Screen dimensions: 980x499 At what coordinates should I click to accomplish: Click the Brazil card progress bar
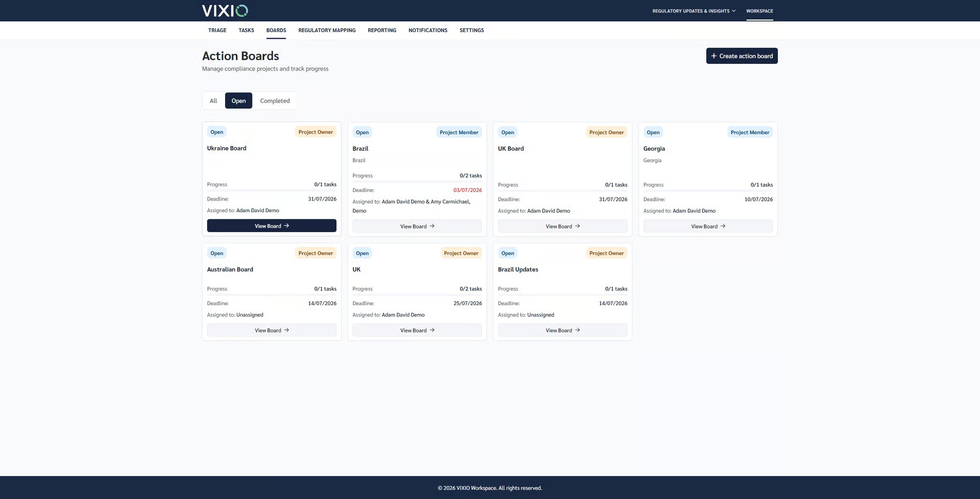pyautogui.click(x=417, y=181)
